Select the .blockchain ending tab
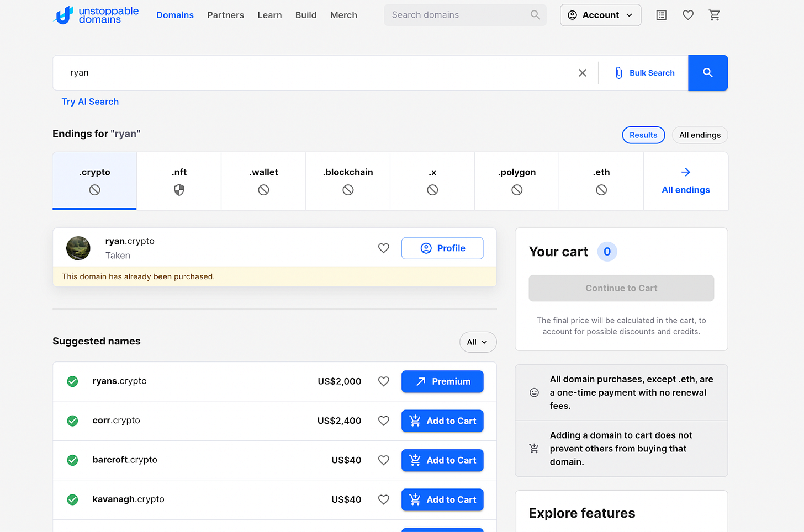The image size is (804, 532). click(348, 181)
